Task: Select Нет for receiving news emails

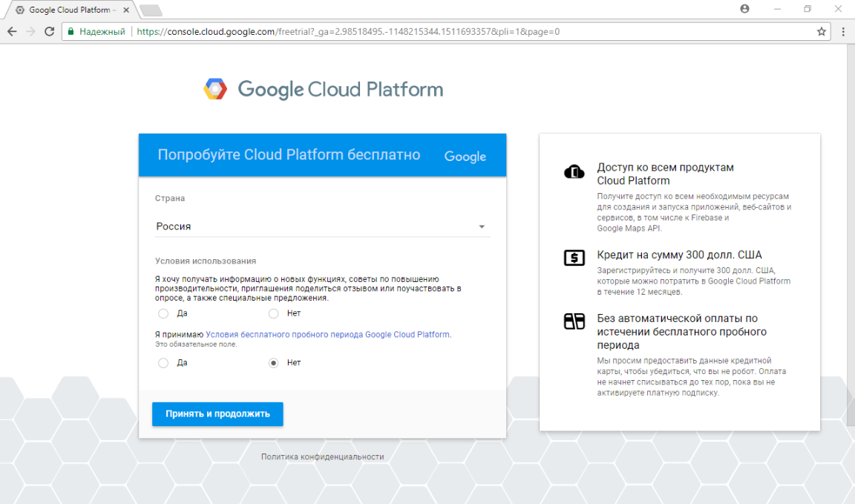Action: pyautogui.click(x=274, y=314)
